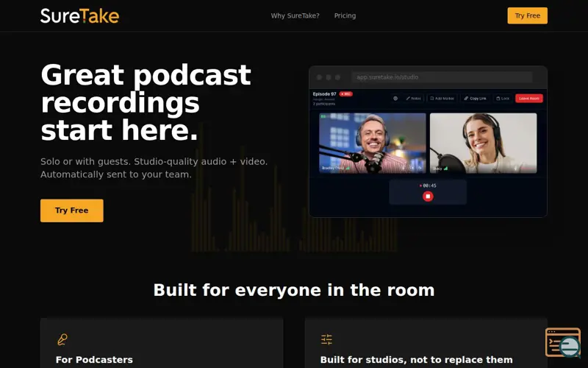
Task: Click the 'Great podcast recordings start here.' headline
Action: point(146,102)
